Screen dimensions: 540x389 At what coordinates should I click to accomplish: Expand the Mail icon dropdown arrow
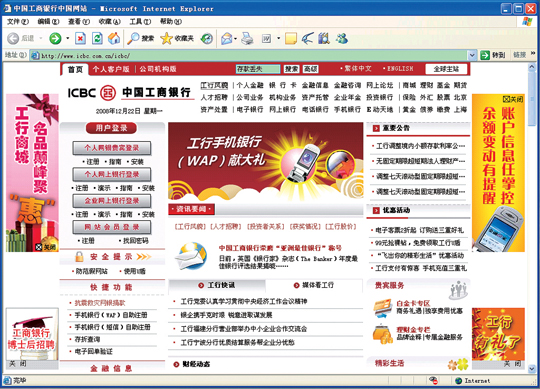[x=236, y=38]
